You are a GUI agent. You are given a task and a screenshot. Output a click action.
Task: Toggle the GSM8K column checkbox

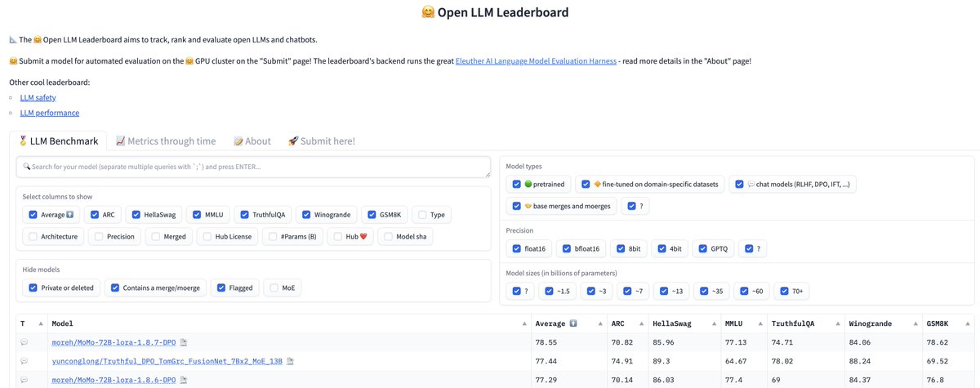(x=372, y=215)
